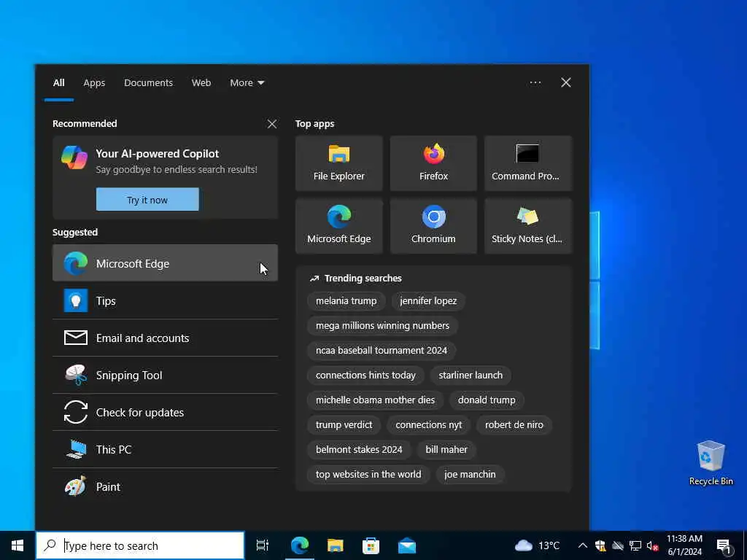Switch to the Web tab
This screenshot has height=560, width=747.
pyautogui.click(x=201, y=82)
